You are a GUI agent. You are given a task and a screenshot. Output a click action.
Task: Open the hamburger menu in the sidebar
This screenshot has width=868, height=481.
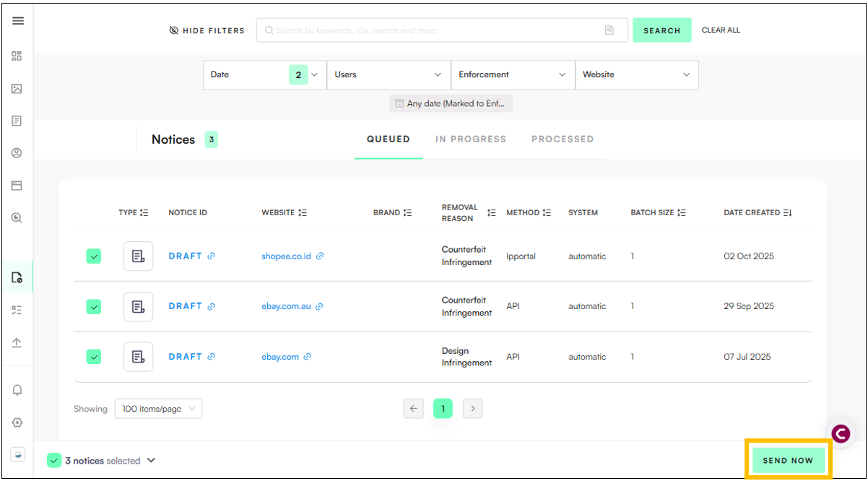(x=17, y=21)
